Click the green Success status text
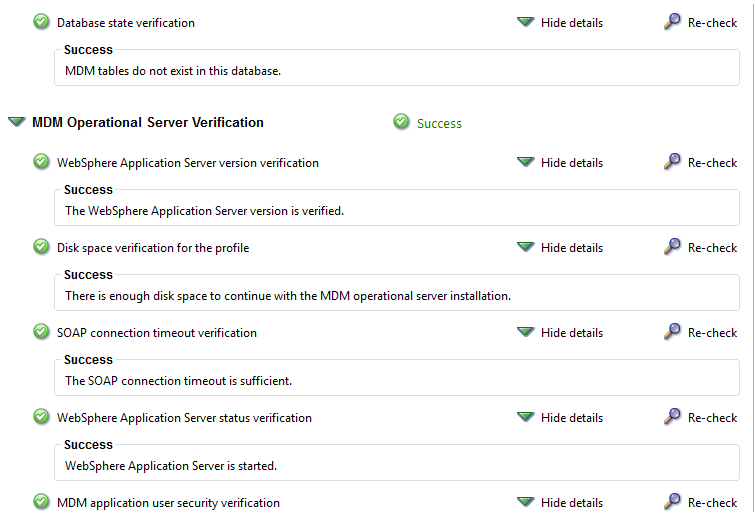 [439, 124]
